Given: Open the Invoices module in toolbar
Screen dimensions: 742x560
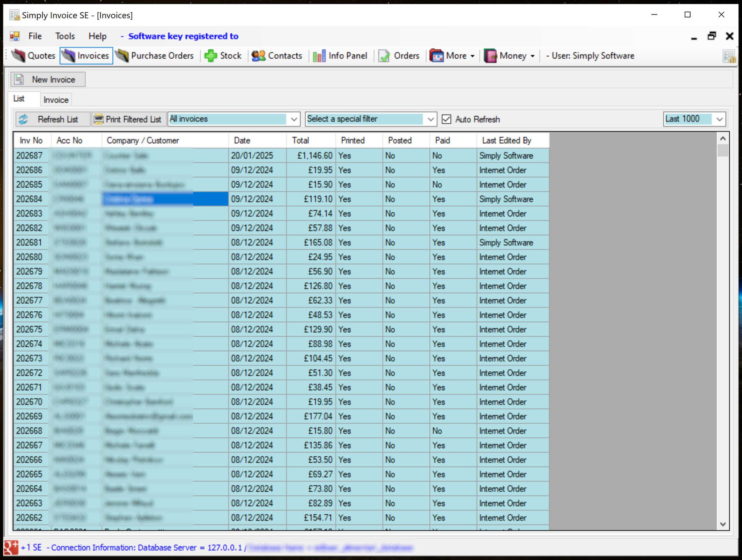Looking at the screenshot, I should click(x=86, y=56).
